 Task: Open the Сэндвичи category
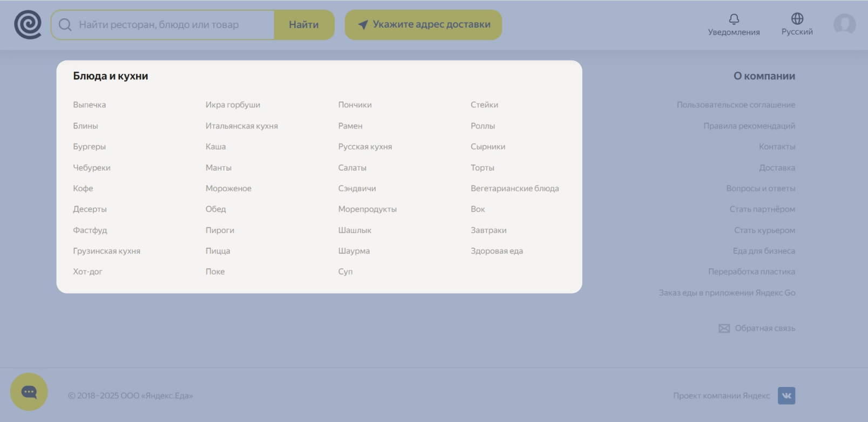pos(357,188)
